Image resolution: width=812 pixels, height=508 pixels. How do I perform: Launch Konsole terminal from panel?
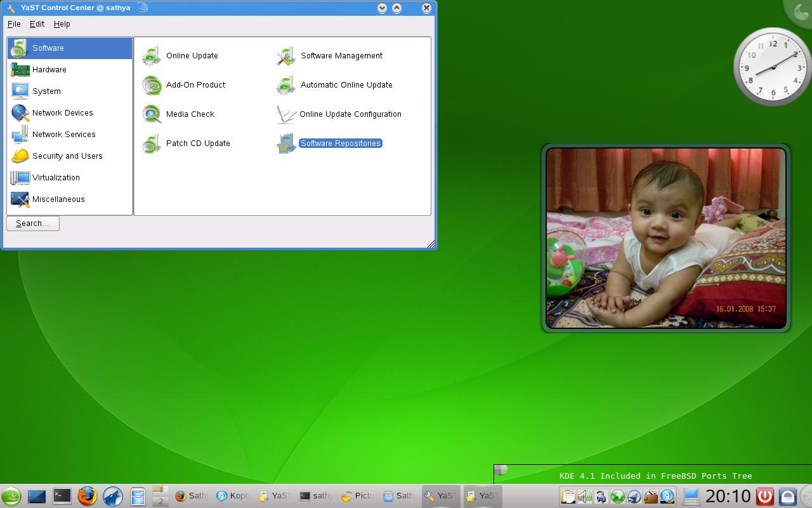[x=62, y=496]
